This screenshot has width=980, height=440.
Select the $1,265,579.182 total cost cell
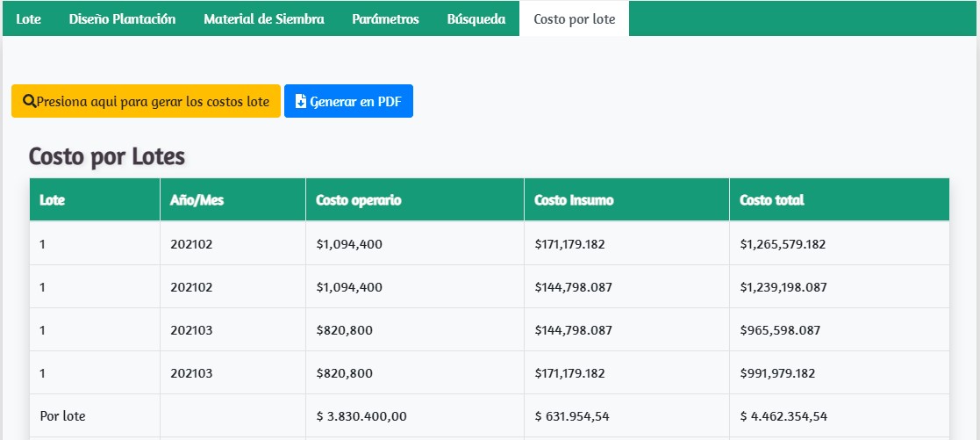(783, 244)
